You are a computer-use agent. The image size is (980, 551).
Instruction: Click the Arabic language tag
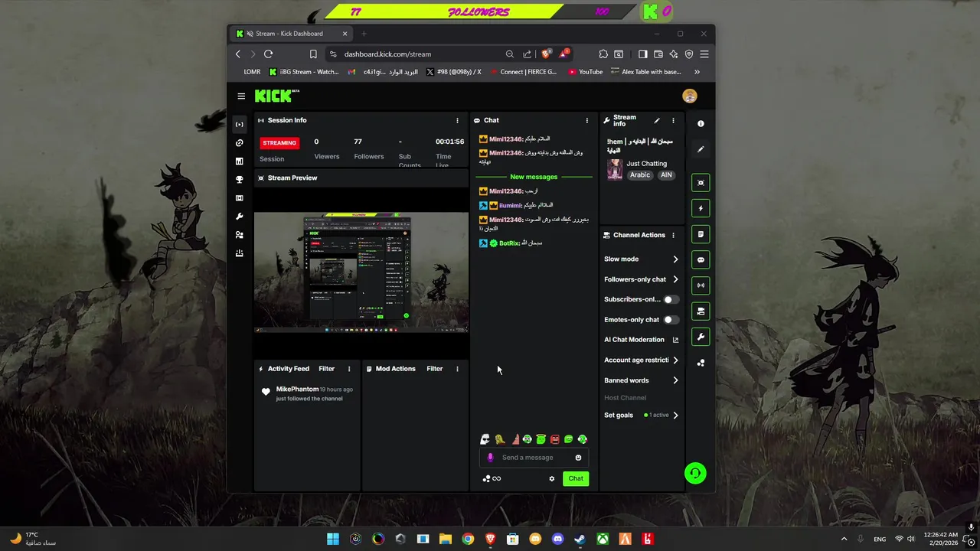click(x=640, y=174)
